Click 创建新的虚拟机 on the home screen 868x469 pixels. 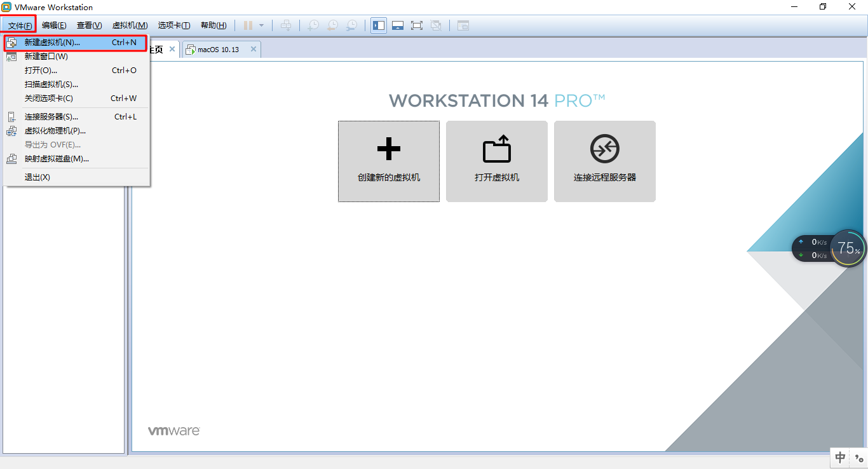pos(388,161)
